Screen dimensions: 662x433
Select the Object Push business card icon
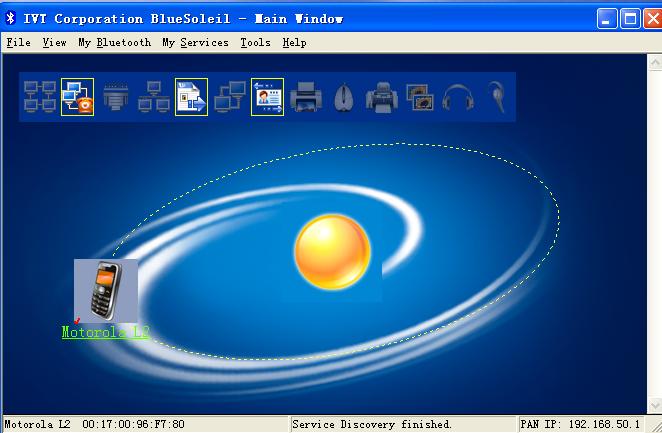point(267,97)
